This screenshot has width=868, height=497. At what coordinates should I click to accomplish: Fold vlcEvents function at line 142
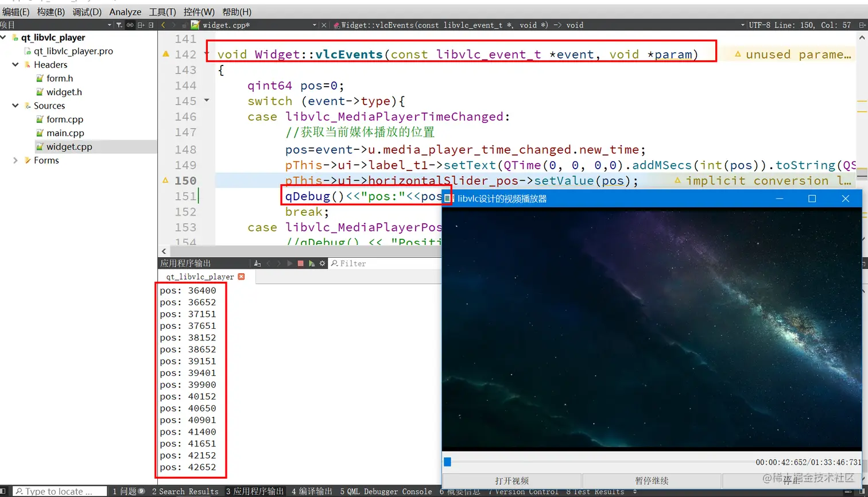[x=207, y=54]
